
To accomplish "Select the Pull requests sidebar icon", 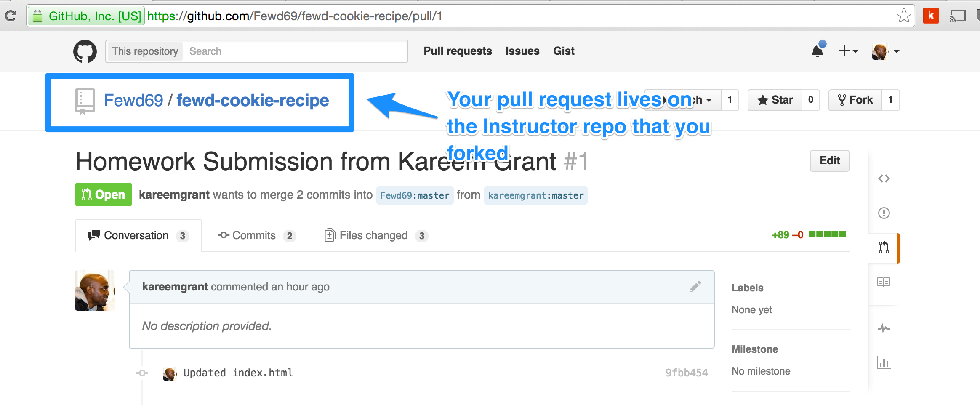I will [884, 248].
